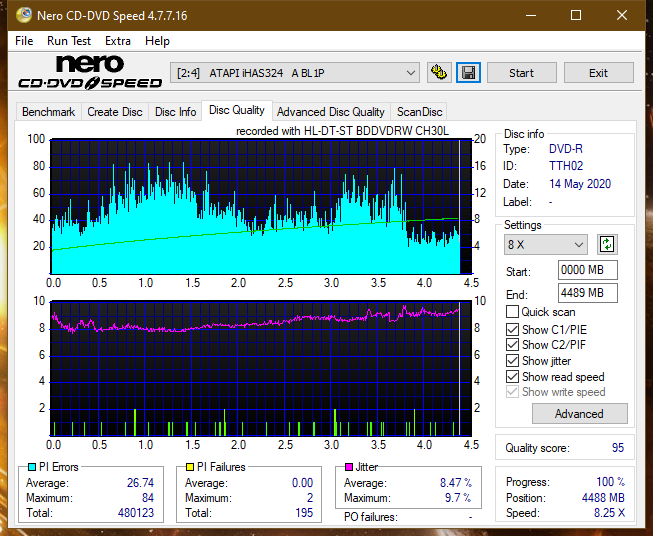
Task: Open the drive selection dropdown
Action: tap(295, 73)
